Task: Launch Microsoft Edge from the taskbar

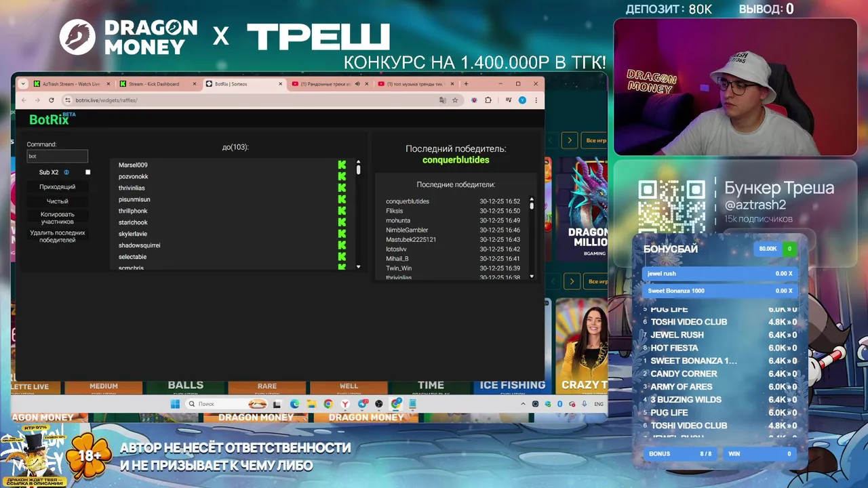Action: coord(294,404)
